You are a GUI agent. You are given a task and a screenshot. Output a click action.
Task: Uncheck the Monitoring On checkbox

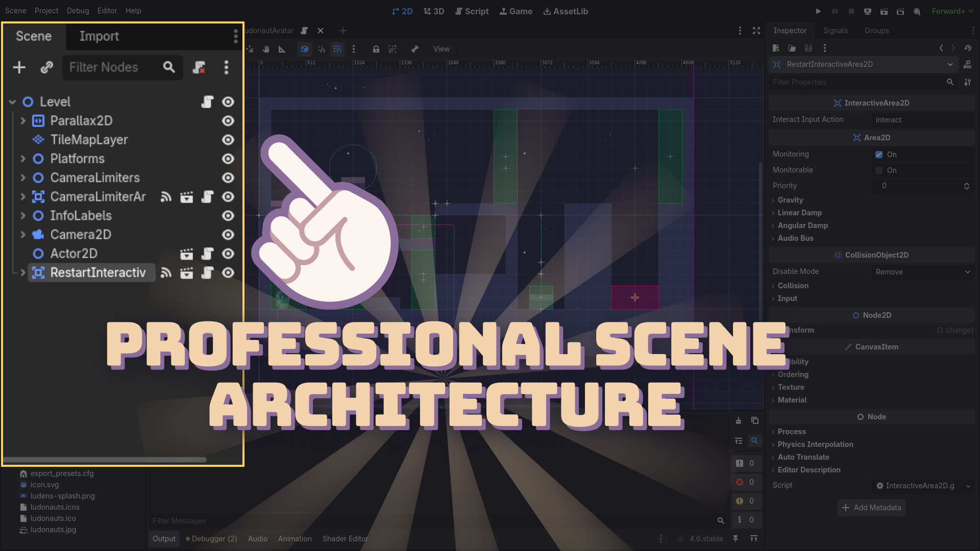(x=879, y=155)
